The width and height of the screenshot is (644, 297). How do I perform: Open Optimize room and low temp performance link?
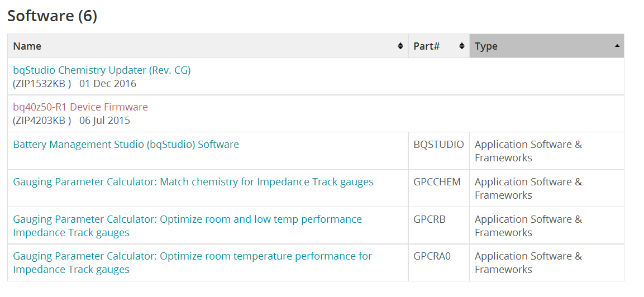tap(187, 226)
